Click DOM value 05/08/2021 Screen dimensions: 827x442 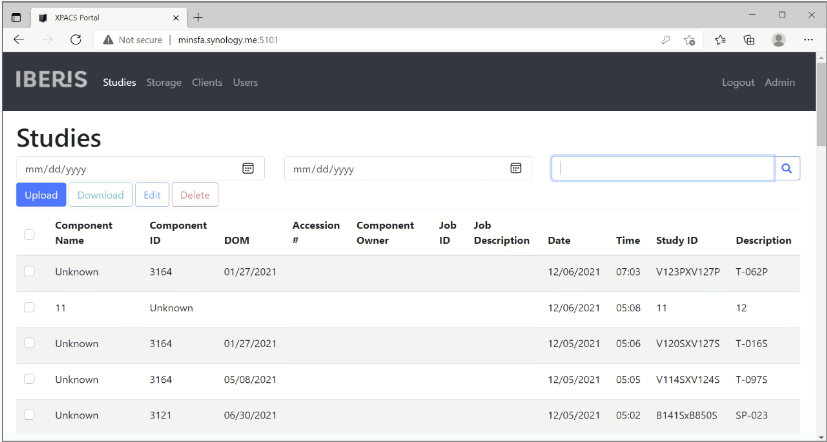point(250,379)
